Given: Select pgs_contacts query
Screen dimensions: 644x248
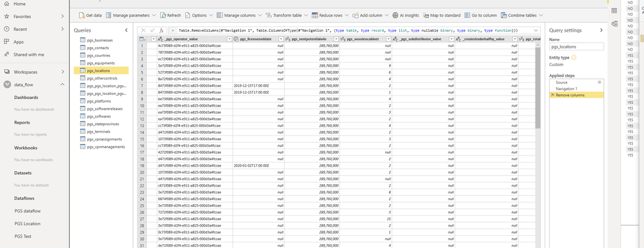Looking at the screenshot, I should pos(101,48).
